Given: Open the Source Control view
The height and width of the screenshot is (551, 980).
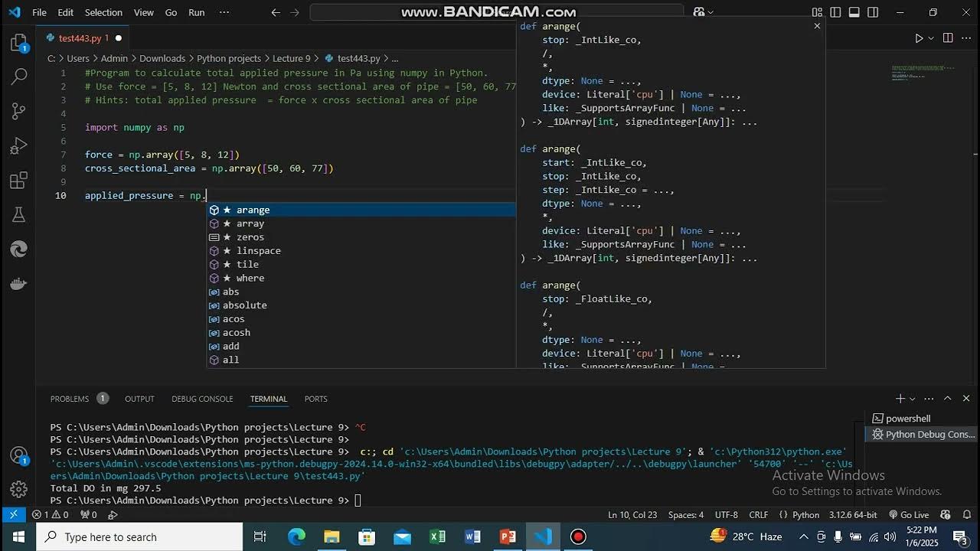Looking at the screenshot, I should pyautogui.click(x=18, y=112).
